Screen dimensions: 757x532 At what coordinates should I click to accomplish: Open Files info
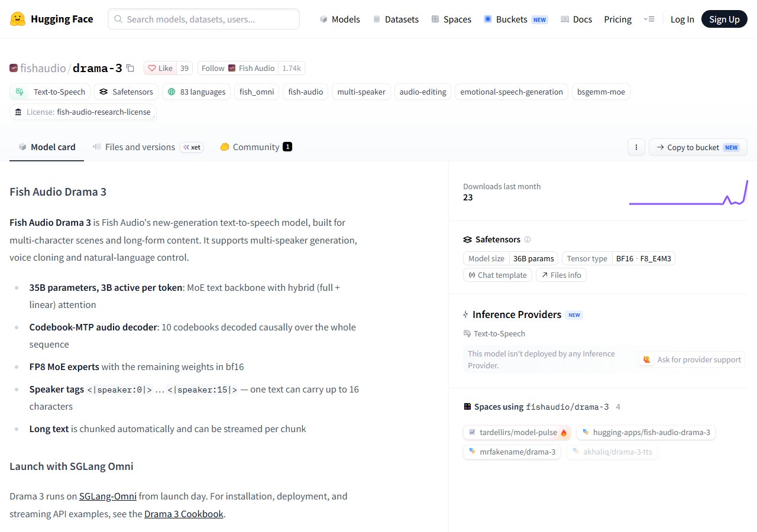(561, 275)
